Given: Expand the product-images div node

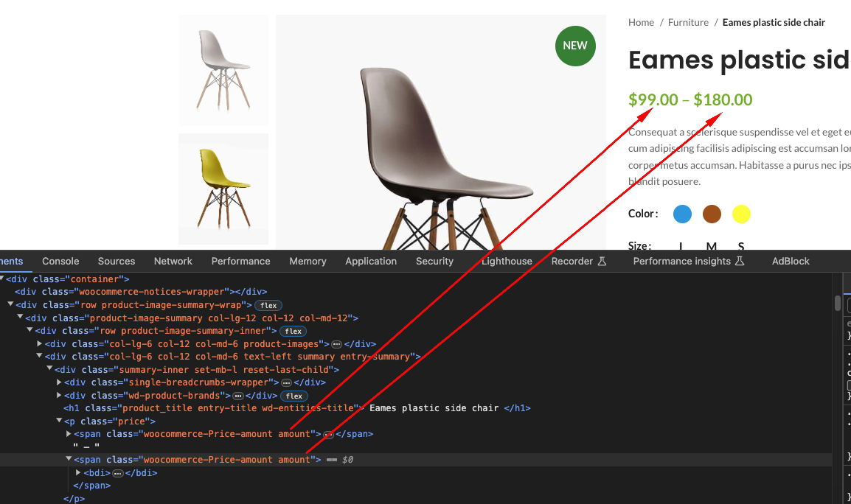Looking at the screenshot, I should pyautogui.click(x=40, y=343).
